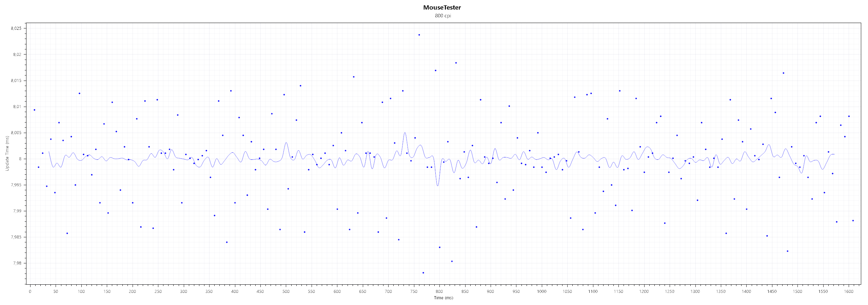Click the 8,015 y-axis tick label
868x305 pixels.
pyautogui.click(x=16, y=81)
